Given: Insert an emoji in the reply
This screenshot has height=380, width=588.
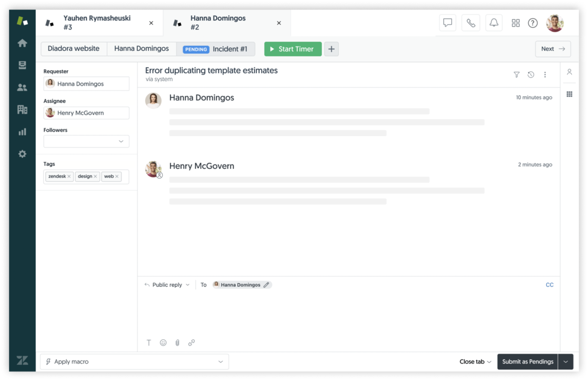Looking at the screenshot, I should [x=163, y=342].
